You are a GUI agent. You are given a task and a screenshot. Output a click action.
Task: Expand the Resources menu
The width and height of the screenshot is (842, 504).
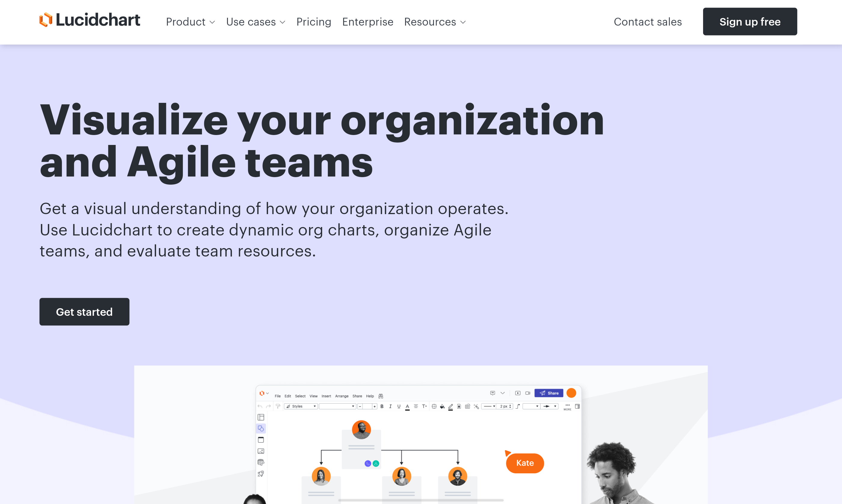[435, 22]
